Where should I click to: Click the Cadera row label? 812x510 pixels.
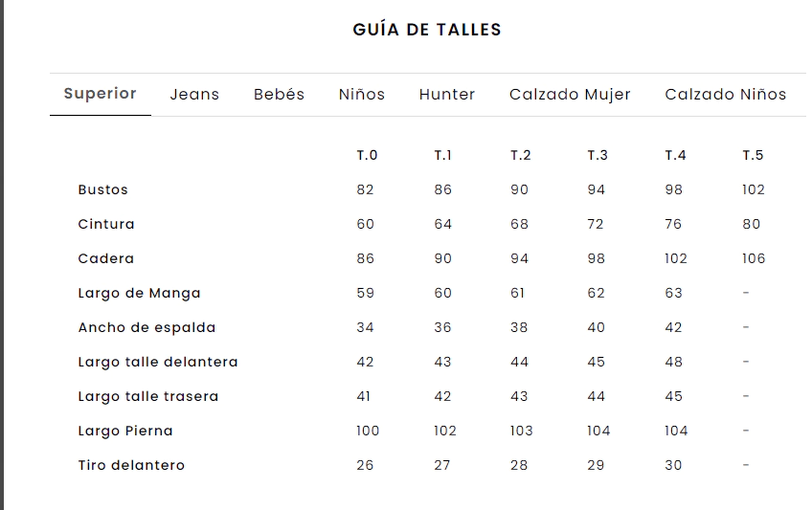point(106,258)
